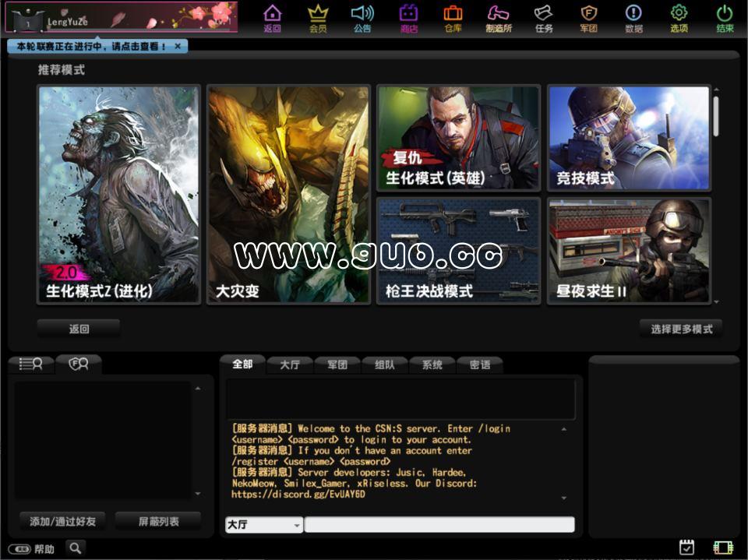748x560 pixels.
Task: Open the 大厅 chat channel dropdown
Action: [264, 525]
